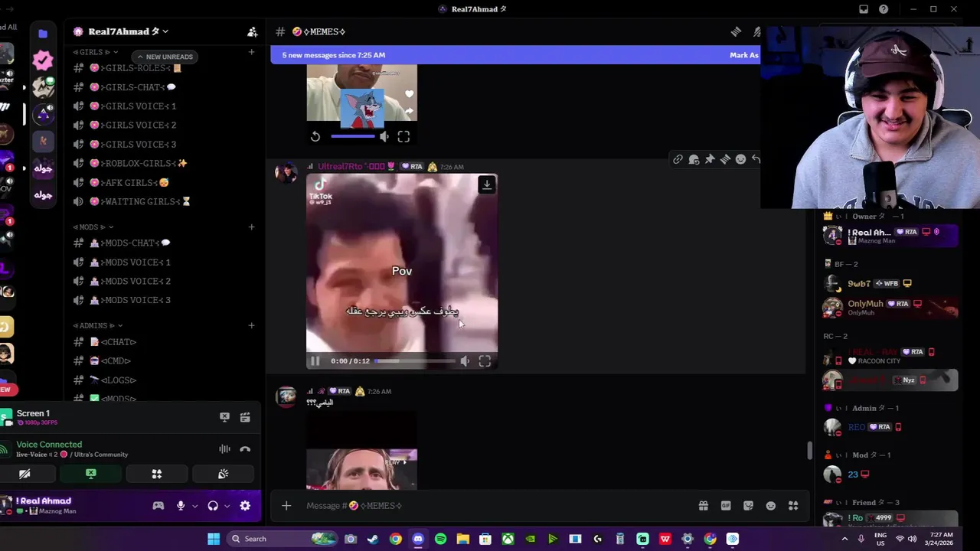This screenshot has width=980, height=551.
Task: Open soundboard button in voice panel
Action: (x=223, y=474)
